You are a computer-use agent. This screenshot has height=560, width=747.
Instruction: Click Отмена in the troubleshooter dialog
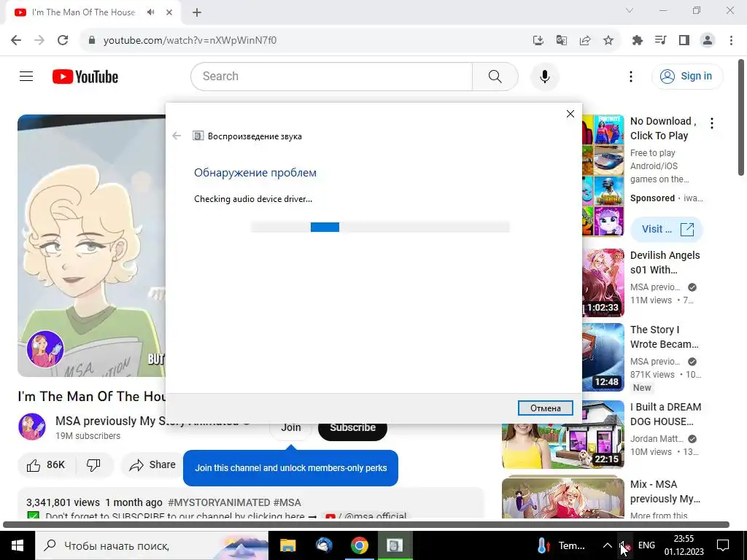[546, 408]
